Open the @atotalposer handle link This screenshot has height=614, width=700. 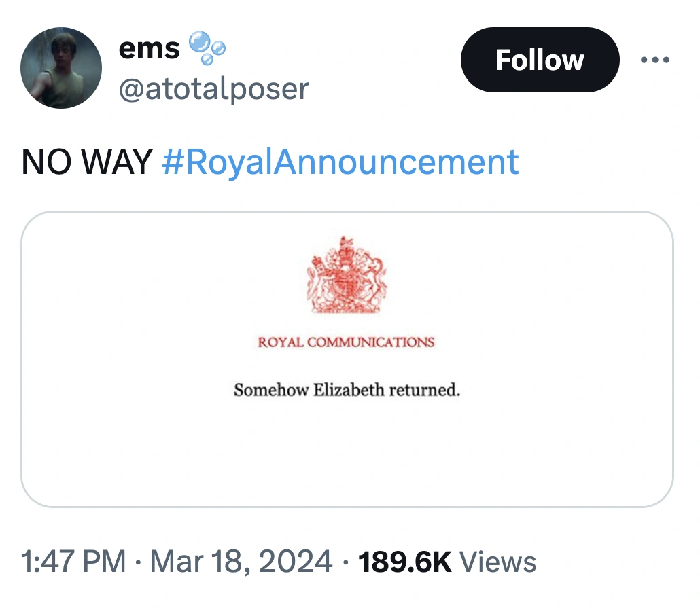coord(213,88)
